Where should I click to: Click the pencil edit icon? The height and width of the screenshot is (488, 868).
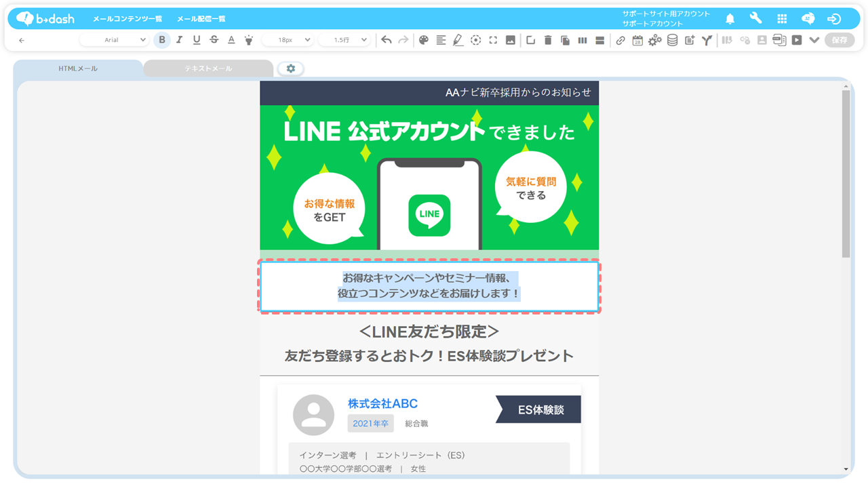click(x=458, y=40)
